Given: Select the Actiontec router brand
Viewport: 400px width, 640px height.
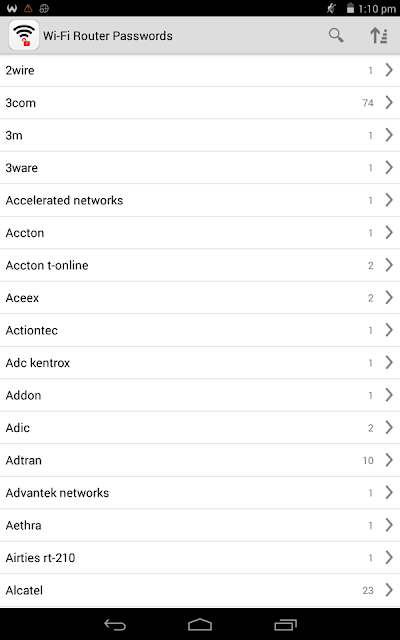Looking at the screenshot, I should pyautogui.click(x=200, y=330).
